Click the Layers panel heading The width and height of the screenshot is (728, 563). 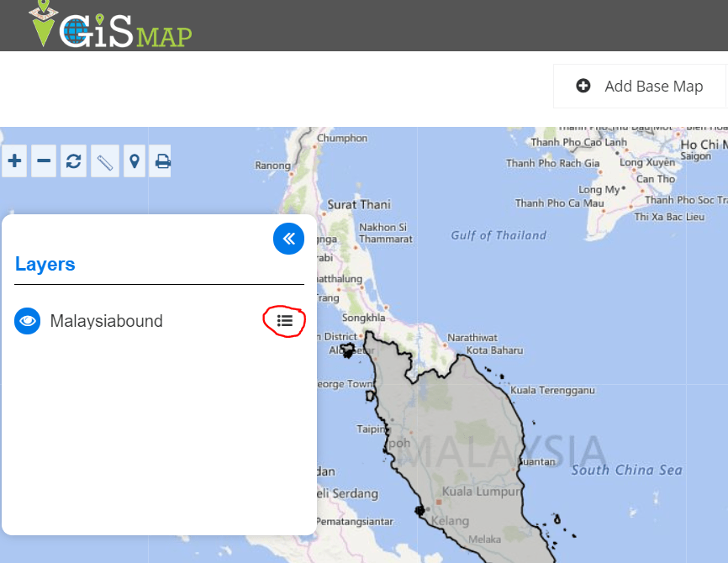45,264
